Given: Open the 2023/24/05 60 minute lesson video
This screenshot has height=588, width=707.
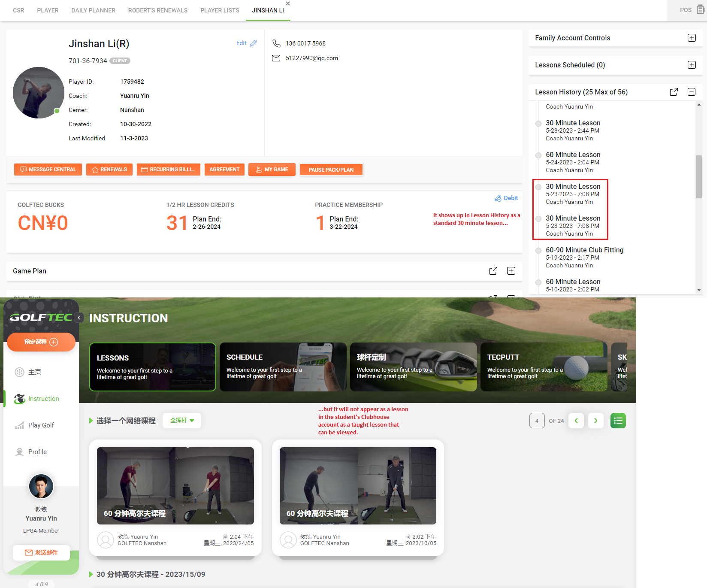Looking at the screenshot, I should pos(175,486).
